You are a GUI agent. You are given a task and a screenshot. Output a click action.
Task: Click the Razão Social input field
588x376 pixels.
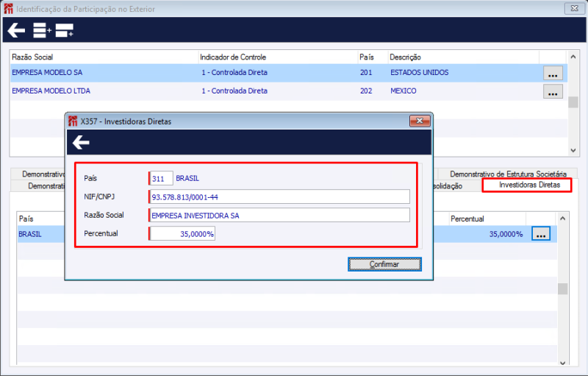click(x=279, y=215)
